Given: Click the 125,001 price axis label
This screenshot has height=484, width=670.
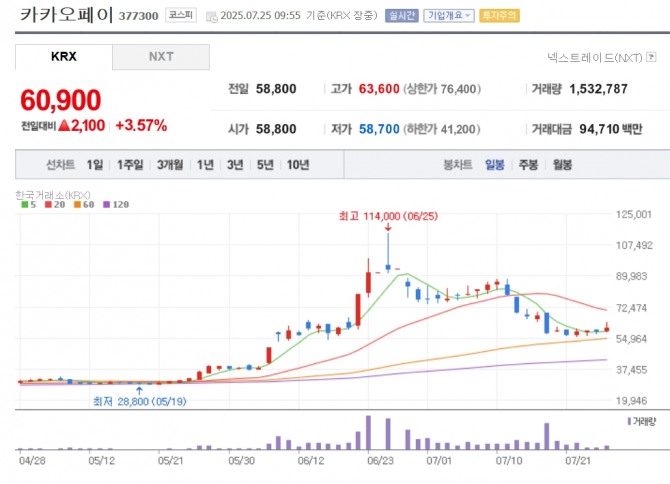Looking at the screenshot, I should click(634, 214).
